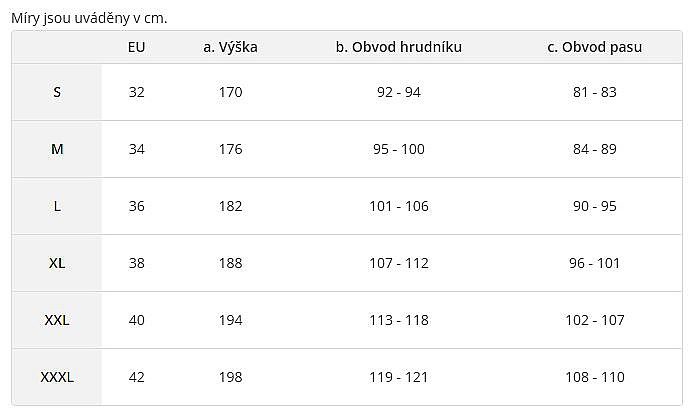Select the S size row label
The width and height of the screenshot is (699, 418).
(x=57, y=92)
